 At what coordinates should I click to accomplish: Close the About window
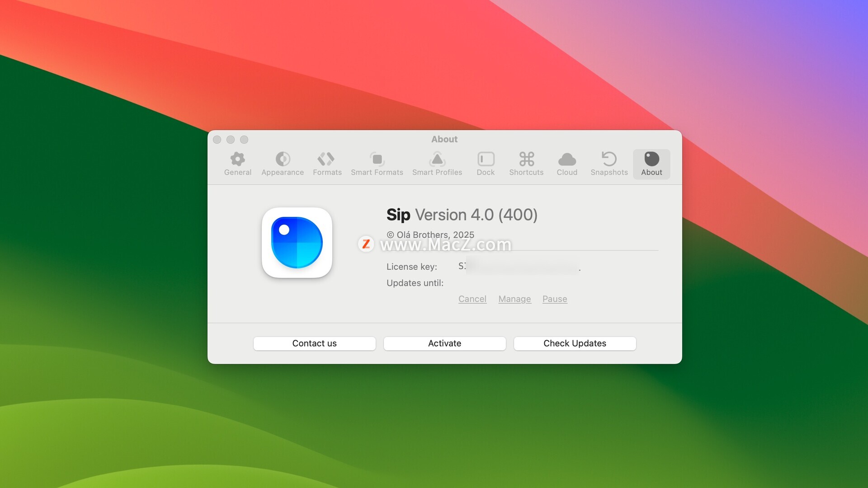point(217,140)
